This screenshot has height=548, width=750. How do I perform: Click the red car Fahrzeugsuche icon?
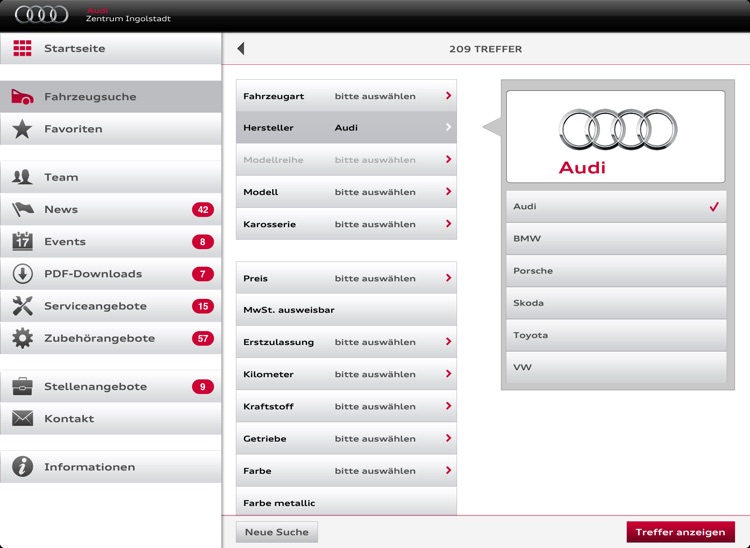coord(22,97)
